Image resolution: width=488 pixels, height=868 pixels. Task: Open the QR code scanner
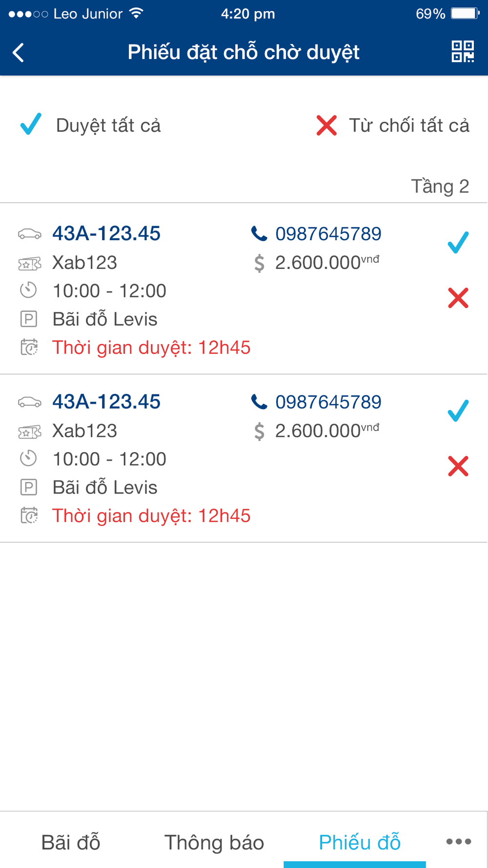coord(462,52)
